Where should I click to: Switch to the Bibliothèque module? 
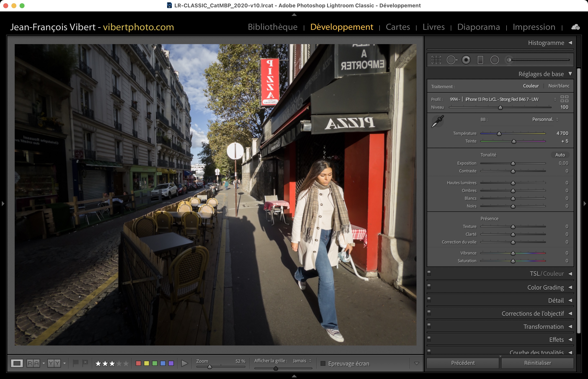(273, 27)
